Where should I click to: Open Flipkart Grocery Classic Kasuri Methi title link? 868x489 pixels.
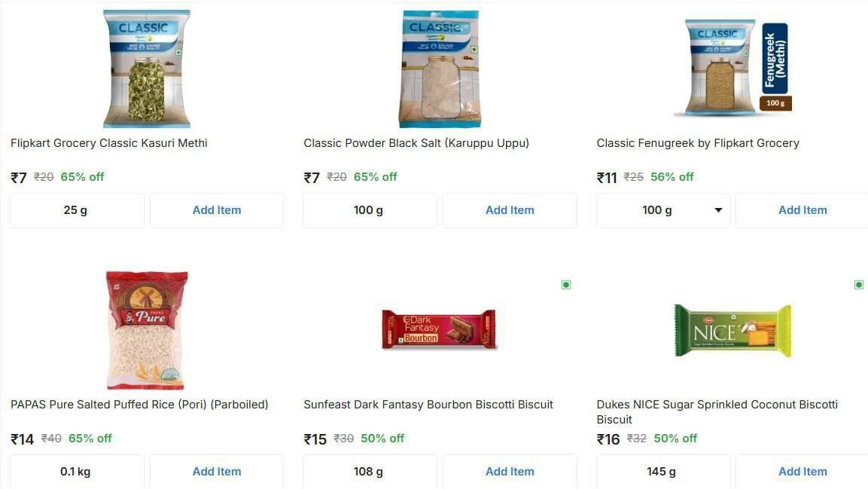click(x=109, y=143)
